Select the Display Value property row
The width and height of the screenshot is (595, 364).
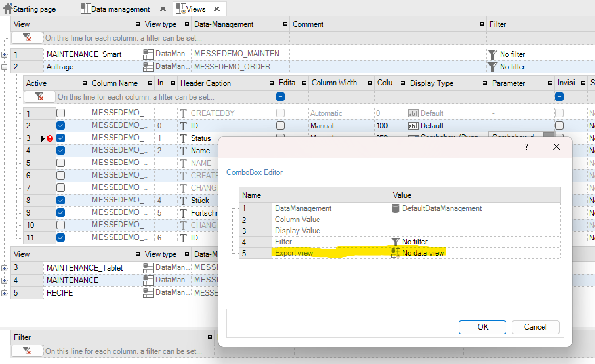tap(400, 231)
